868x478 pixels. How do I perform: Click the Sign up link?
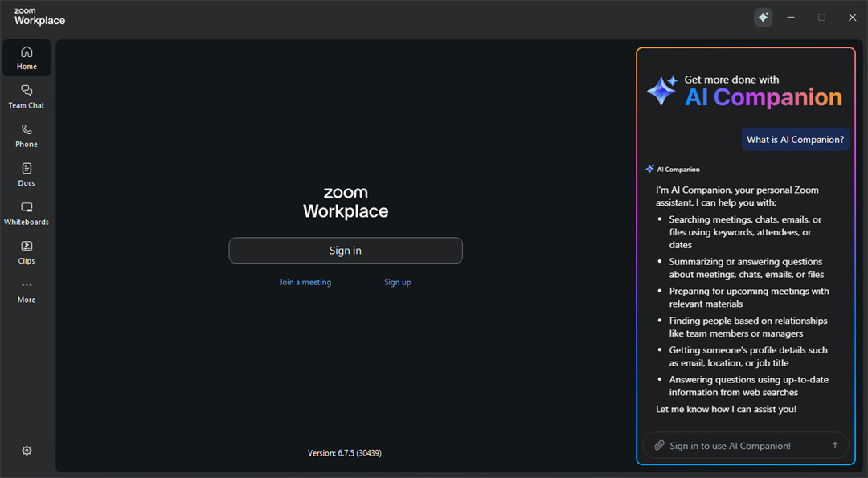coord(398,282)
